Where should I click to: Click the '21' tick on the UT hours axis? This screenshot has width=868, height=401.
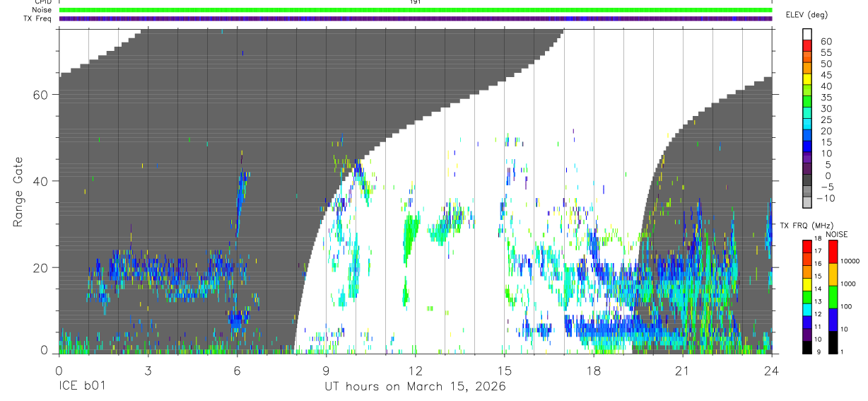tap(682, 370)
